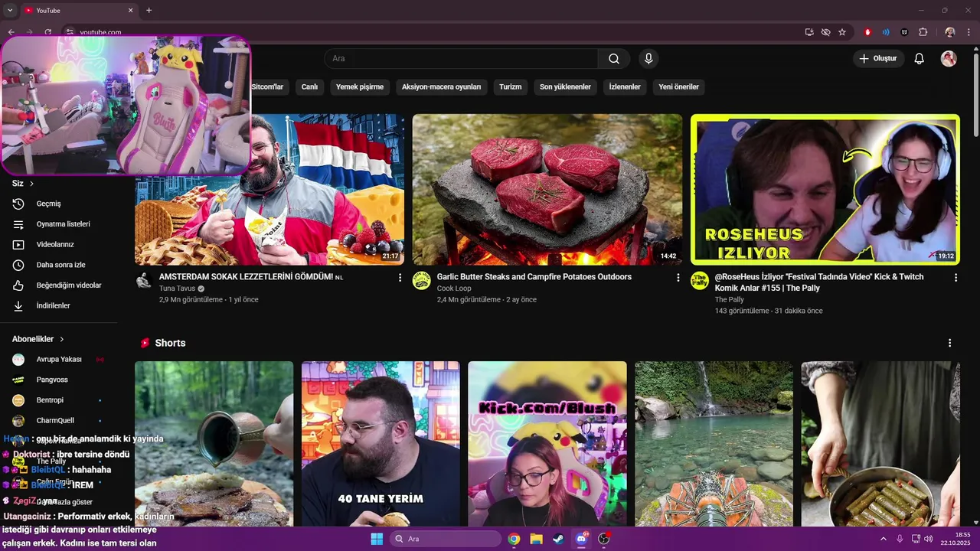
Task: Close the YouTube browser tab
Action: (x=130, y=11)
